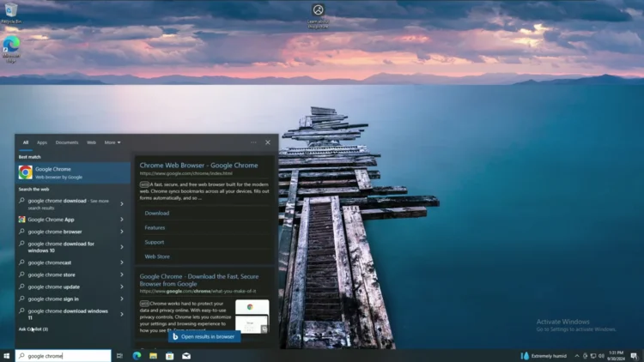
Task: Switch to the Web search tab
Action: click(91, 142)
